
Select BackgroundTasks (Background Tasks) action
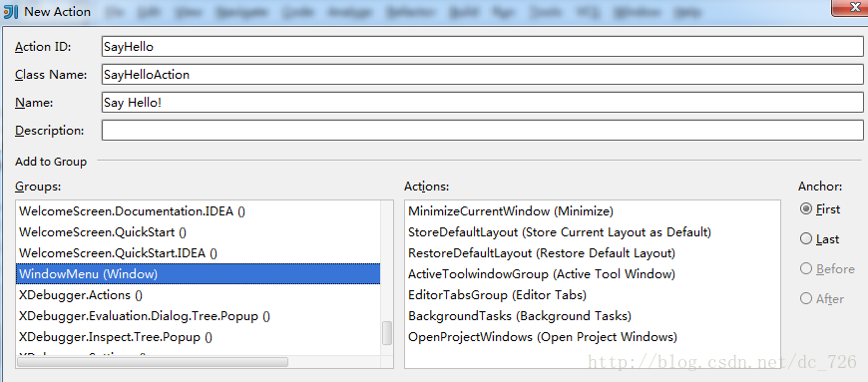[x=593, y=316]
